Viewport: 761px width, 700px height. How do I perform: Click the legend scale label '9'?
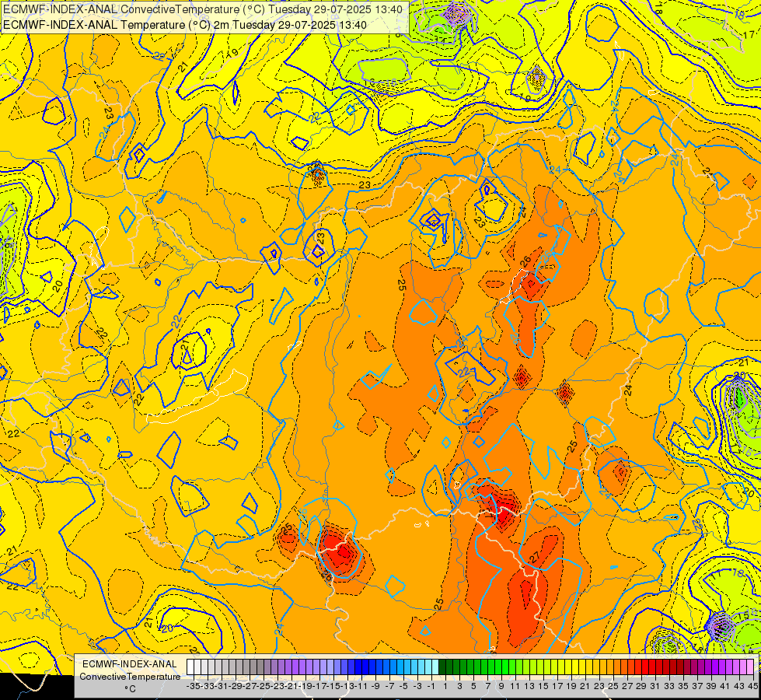click(x=501, y=686)
